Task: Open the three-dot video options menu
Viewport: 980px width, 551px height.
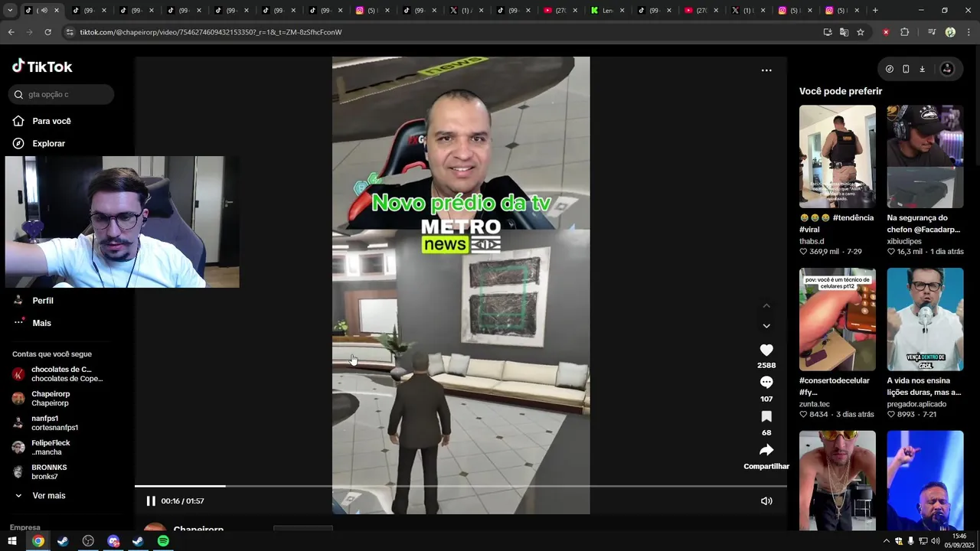Action: [766, 70]
